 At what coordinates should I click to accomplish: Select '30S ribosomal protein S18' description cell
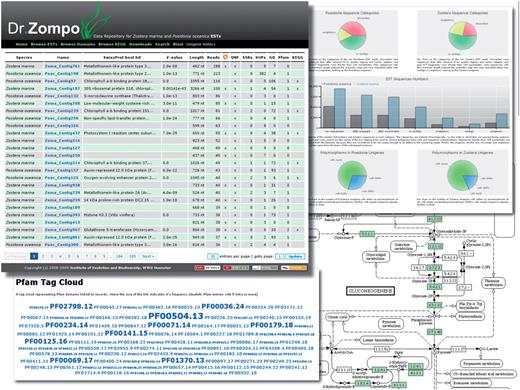click(x=122, y=88)
